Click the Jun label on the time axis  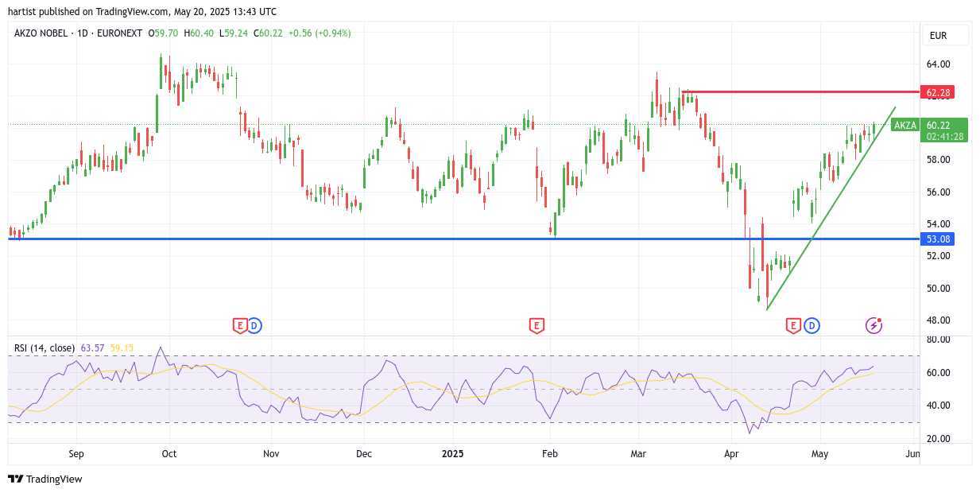click(x=912, y=454)
